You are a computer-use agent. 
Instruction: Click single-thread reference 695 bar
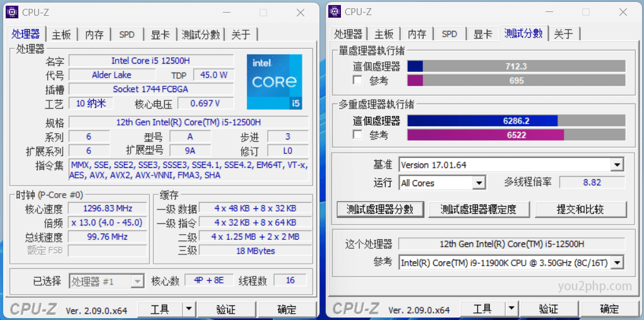pos(516,81)
